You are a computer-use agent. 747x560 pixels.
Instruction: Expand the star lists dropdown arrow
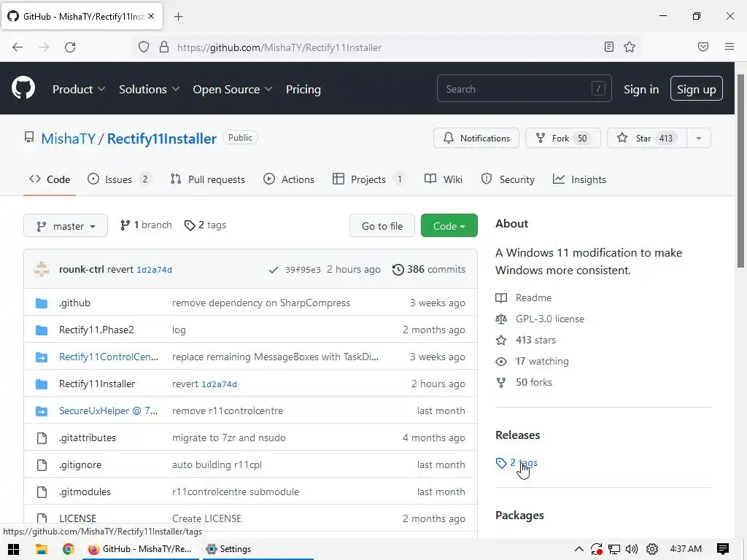coord(699,138)
